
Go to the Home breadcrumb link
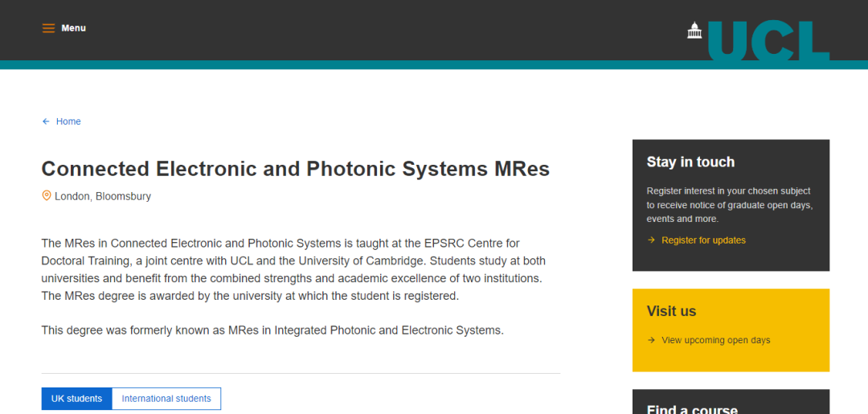pos(68,121)
